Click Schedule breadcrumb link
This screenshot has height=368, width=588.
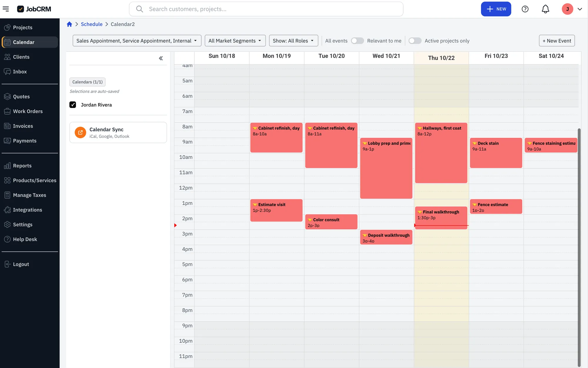click(92, 24)
